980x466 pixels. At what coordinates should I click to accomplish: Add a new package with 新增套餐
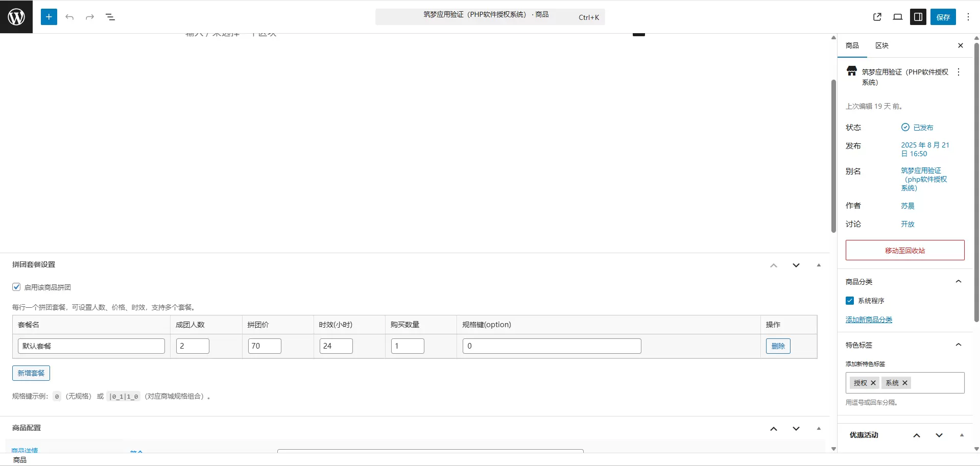tap(31, 373)
